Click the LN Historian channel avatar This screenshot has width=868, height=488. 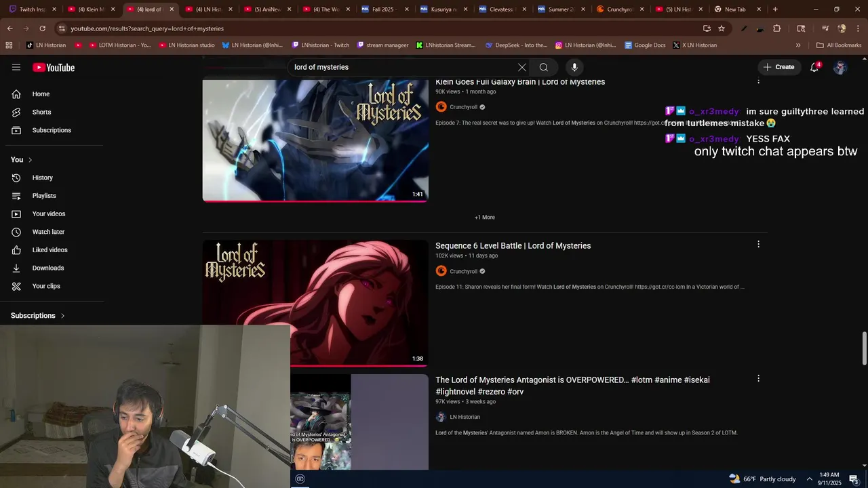(x=441, y=417)
